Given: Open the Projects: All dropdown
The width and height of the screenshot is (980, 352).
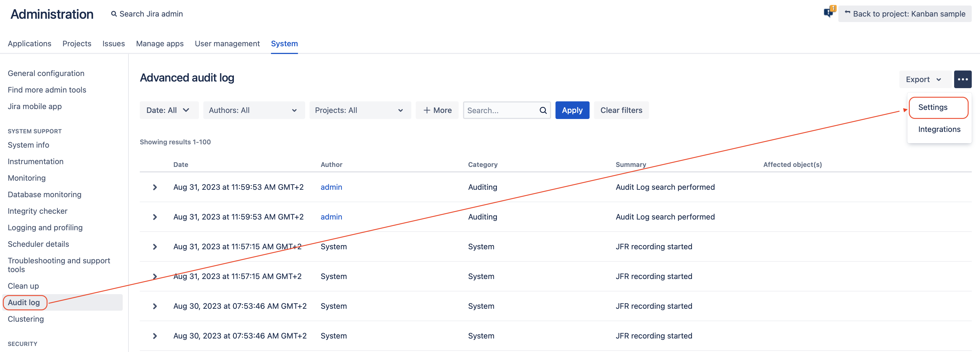Looking at the screenshot, I should [x=360, y=110].
